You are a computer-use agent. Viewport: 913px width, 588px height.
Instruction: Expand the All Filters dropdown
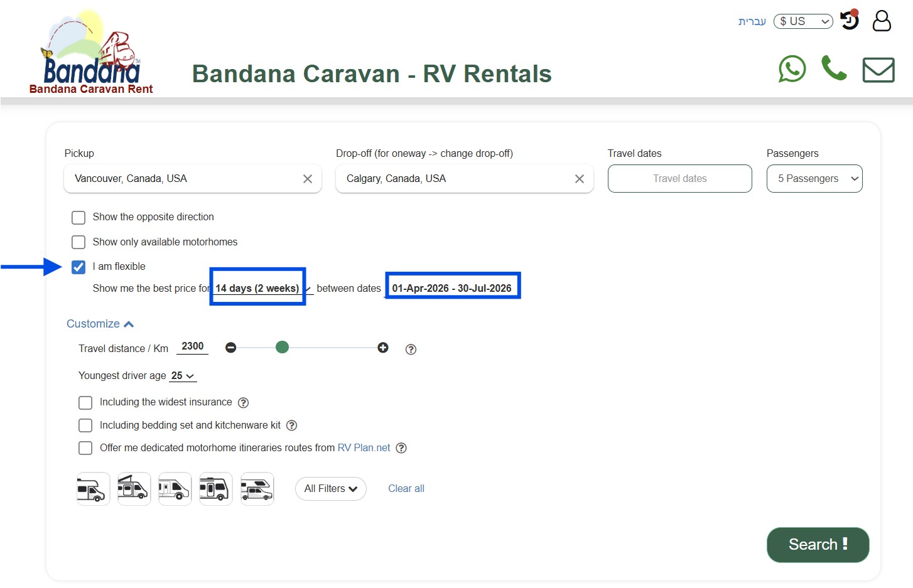click(x=330, y=488)
